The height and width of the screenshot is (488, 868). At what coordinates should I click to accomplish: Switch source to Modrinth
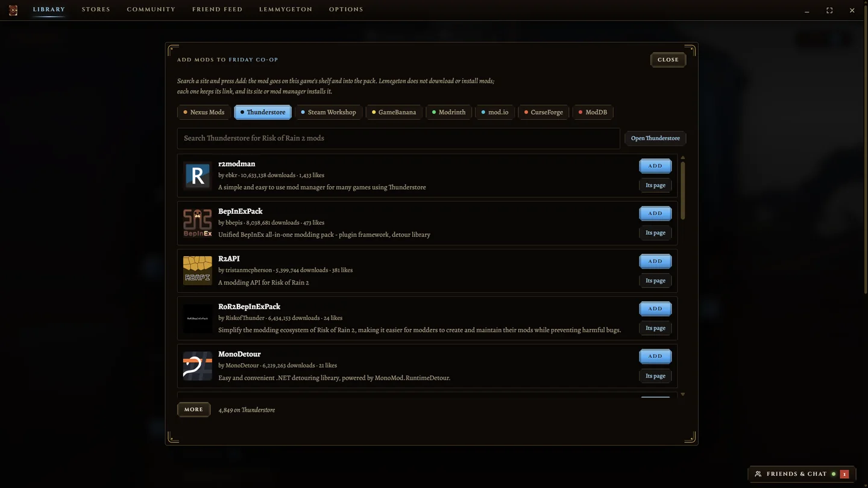click(448, 112)
